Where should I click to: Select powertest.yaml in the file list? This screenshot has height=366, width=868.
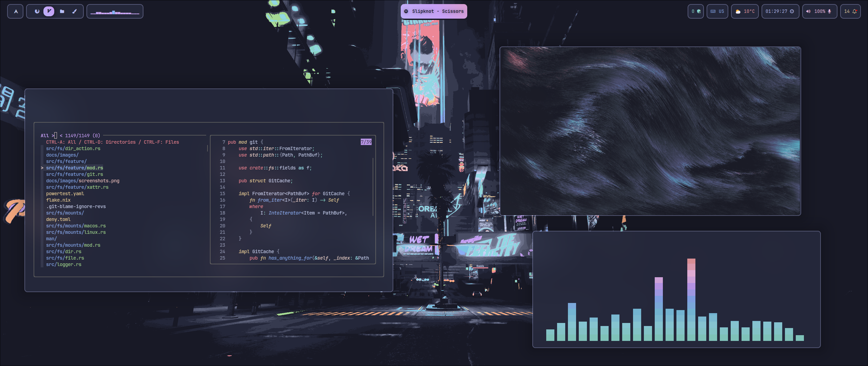pos(65,194)
